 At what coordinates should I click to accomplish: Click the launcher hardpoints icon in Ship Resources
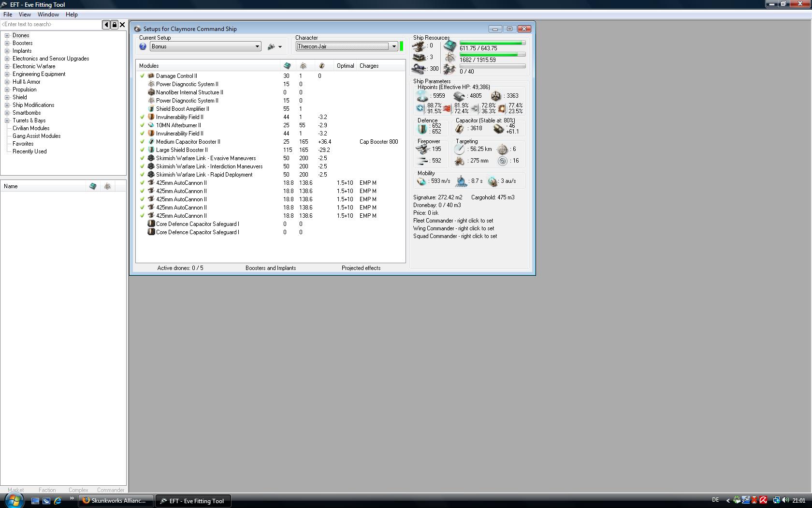pos(419,57)
